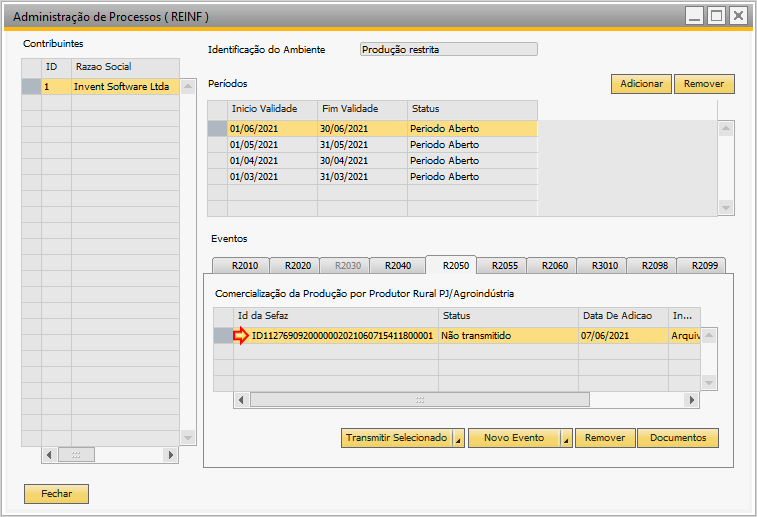The image size is (757, 517).
Task: Click row selector for Invent Software Ltda
Action: tap(31, 87)
